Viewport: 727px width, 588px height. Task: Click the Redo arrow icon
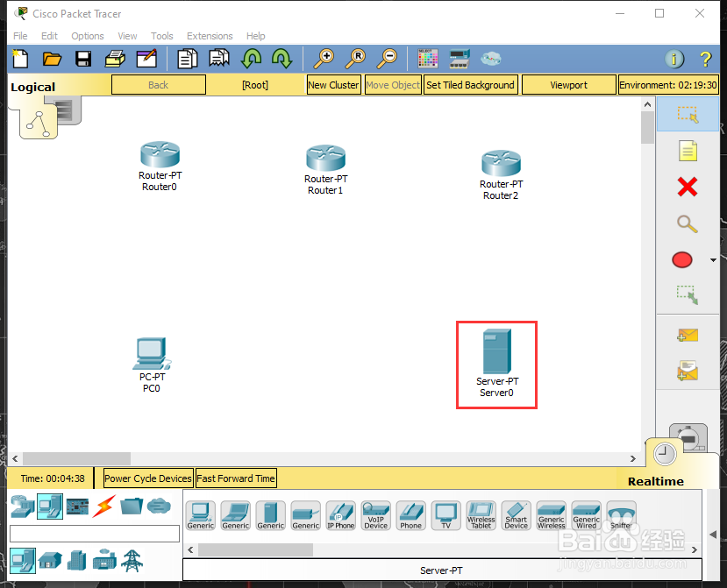pyautogui.click(x=282, y=59)
